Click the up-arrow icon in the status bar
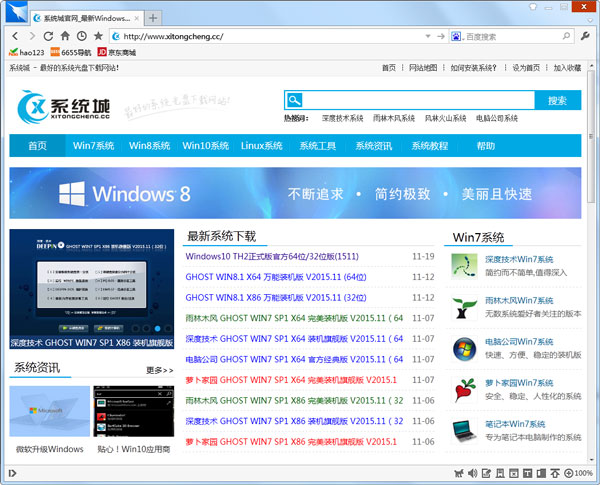 pyautogui.click(x=555, y=474)
